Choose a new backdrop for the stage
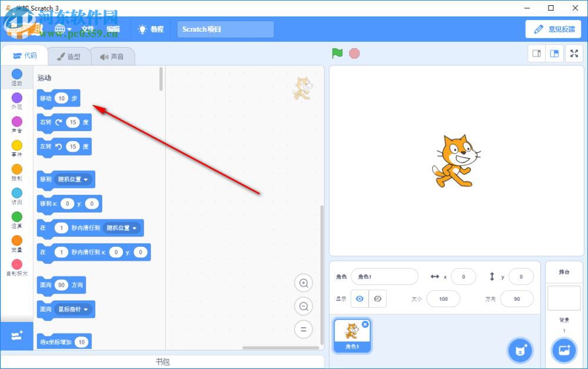The height and width of the screenshot is (369, 588). pos(564,350)
